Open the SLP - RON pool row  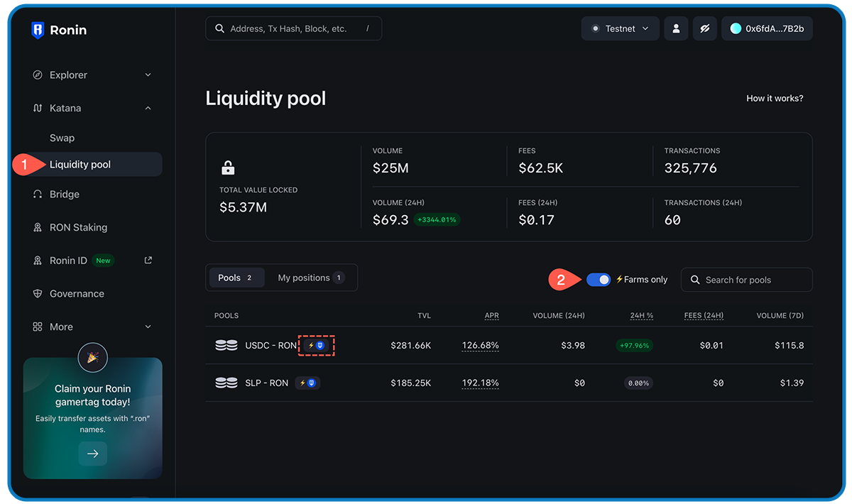point(509,383)
